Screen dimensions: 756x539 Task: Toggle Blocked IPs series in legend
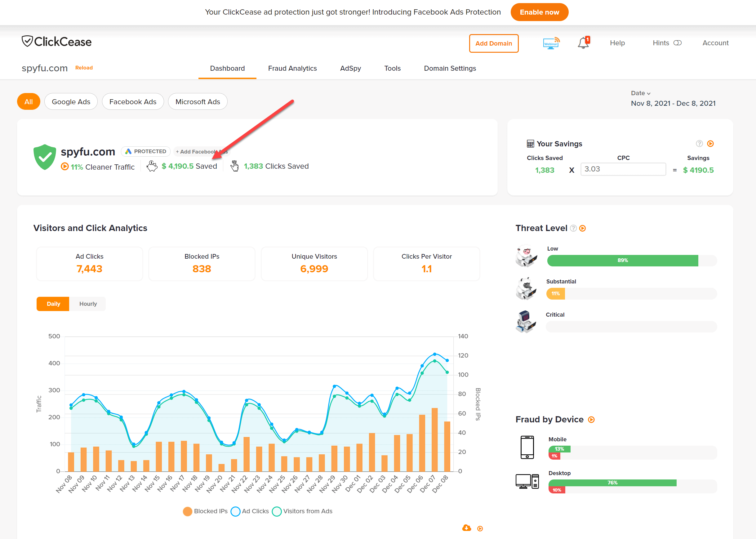click(205, 511)
